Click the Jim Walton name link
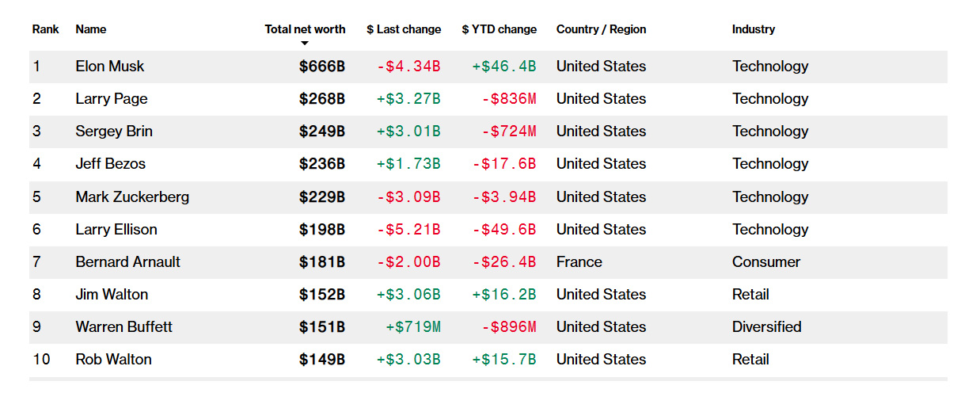Viewport: 980px width, 408px height. [112, 295]
